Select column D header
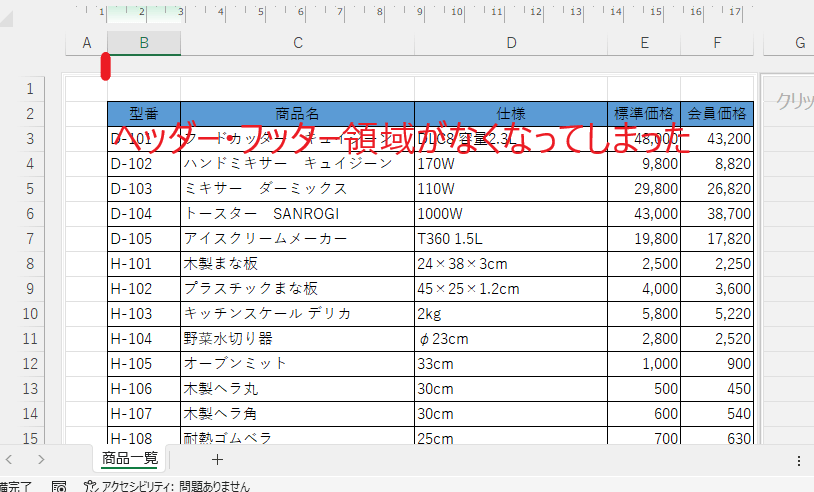814x492 pixels. (511, 43)
